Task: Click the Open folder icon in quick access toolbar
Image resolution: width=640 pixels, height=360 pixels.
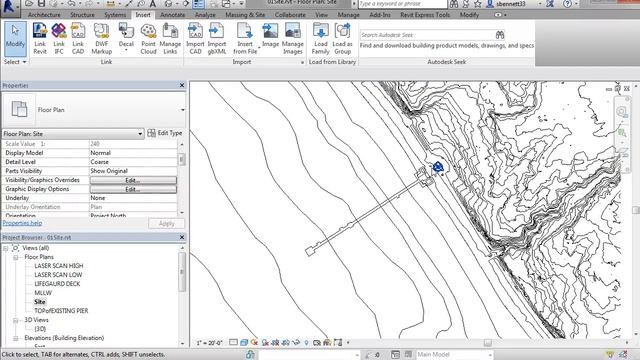Action: point(29,4)
